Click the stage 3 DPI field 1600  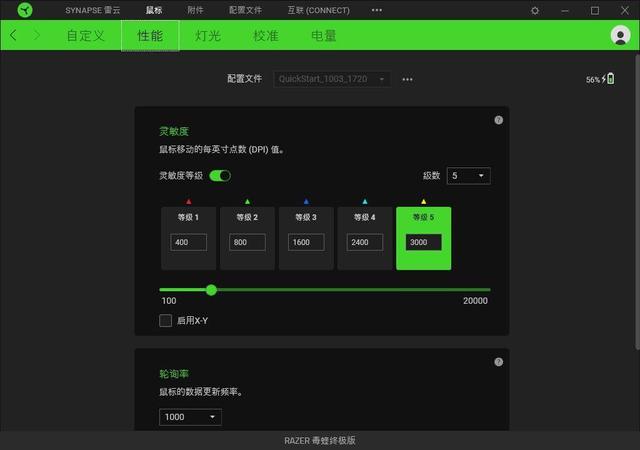[x=306, y=242]
